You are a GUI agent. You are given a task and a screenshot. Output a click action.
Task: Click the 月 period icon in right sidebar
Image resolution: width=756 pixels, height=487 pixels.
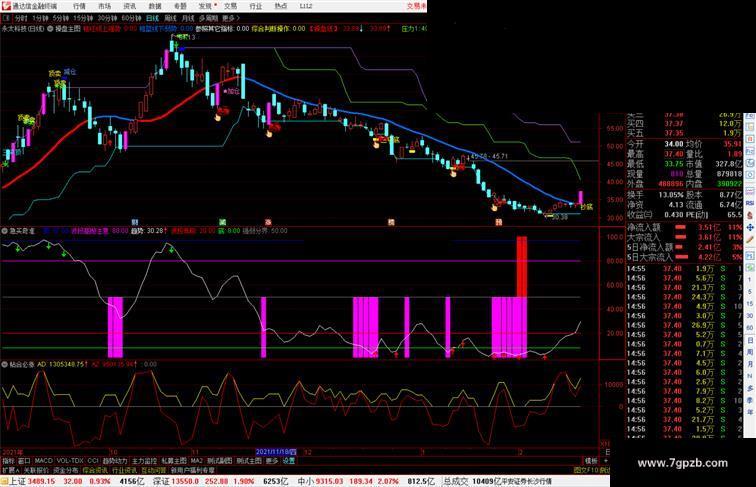click(x=750, y=365)
